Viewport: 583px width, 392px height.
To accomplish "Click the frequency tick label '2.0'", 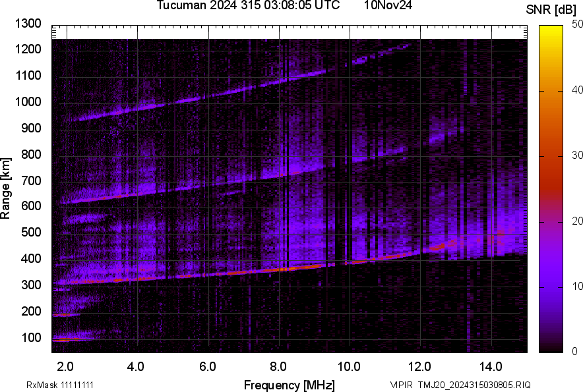I will (x=65, y=367).
